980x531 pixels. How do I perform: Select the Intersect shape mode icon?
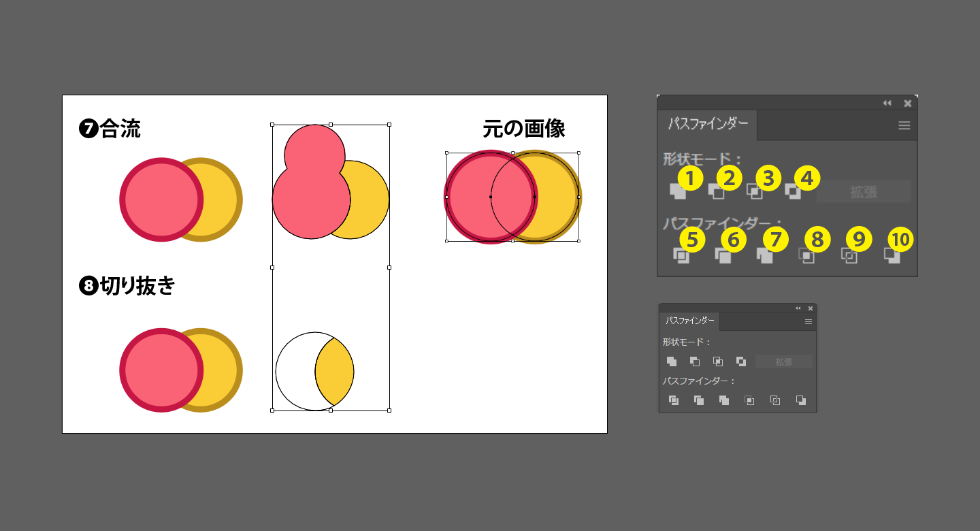[x=753, y=193]
